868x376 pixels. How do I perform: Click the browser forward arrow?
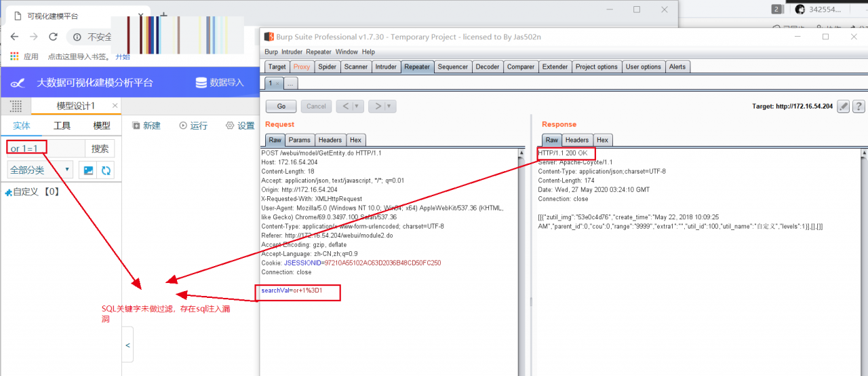34,37
